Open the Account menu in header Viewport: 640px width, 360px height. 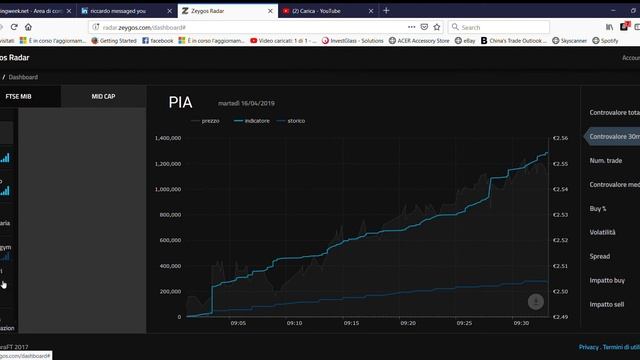(x=631, y=58)
